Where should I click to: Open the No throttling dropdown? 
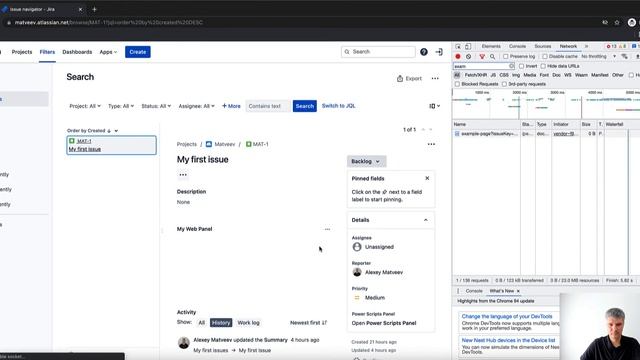pyautogui.click(x=598, y=56)
